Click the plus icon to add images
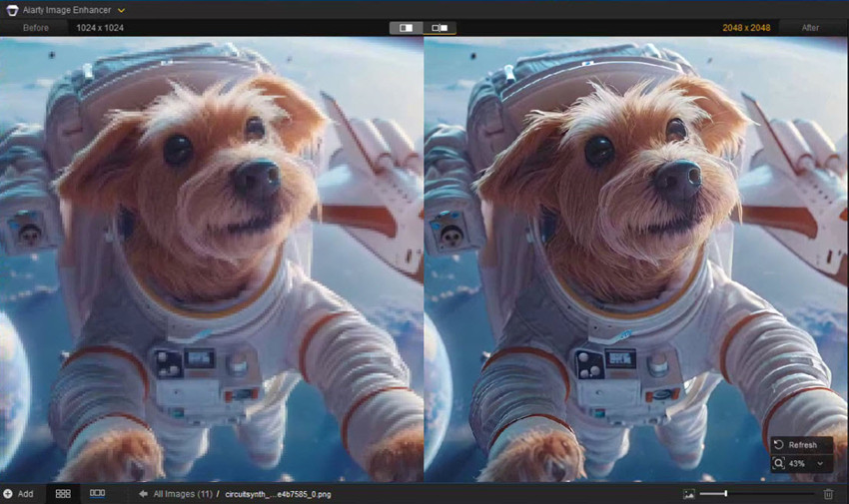 tap(8, 494)
